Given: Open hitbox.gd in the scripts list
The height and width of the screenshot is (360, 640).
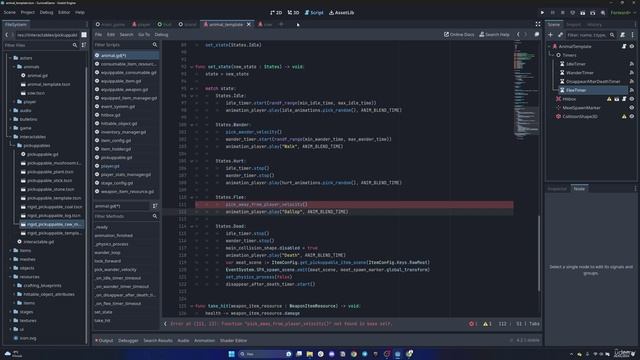Looking at the screenshot, I should pyautogui.click(x=111, y=115).
